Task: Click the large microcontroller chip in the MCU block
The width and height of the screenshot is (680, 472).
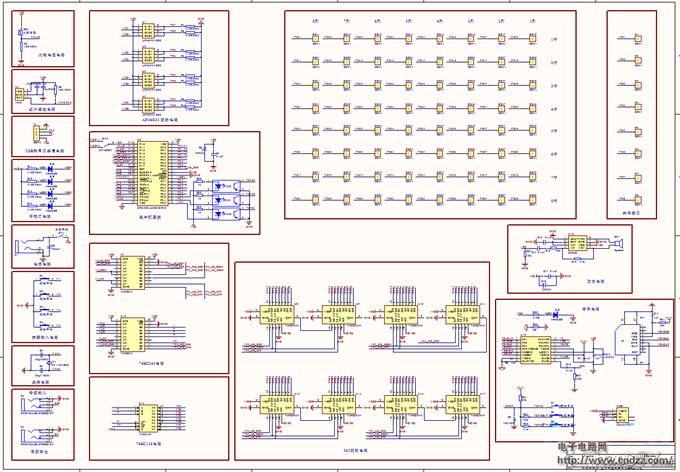Action: pos(153,173)
